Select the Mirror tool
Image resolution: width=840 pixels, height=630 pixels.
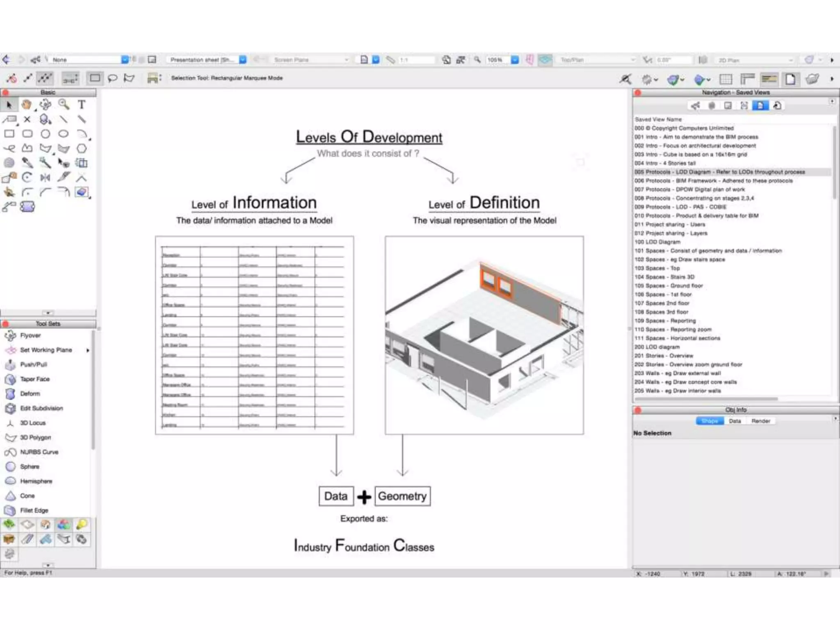pos(45,178)
